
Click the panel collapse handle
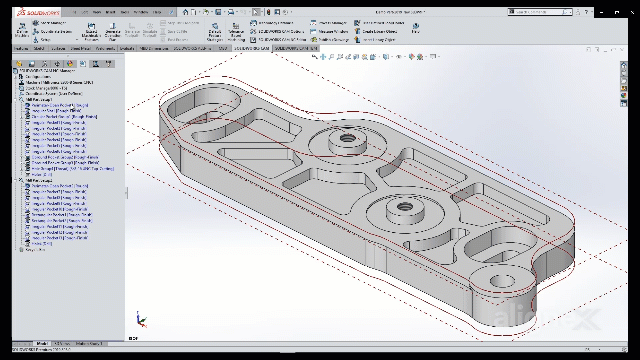(126, 193)
